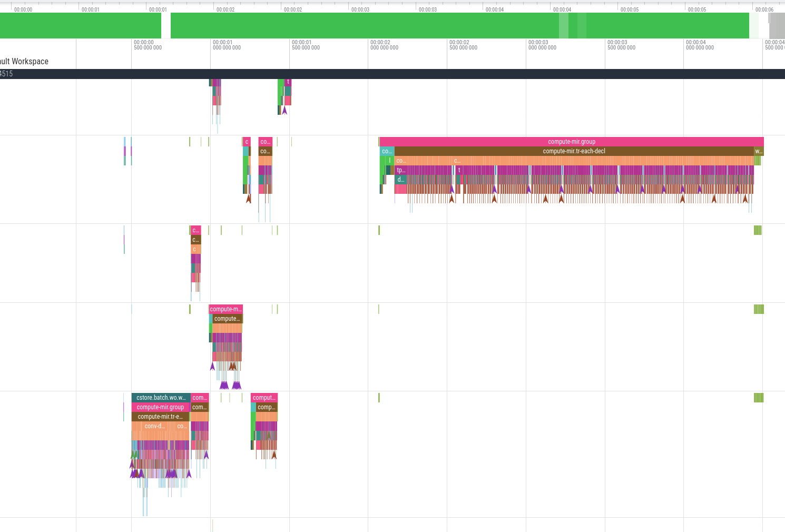Viewport: 785px width, 532px height.
Task: Click compute-mir.group slice below the cstore.batch slice
Action: click(160, 407)
